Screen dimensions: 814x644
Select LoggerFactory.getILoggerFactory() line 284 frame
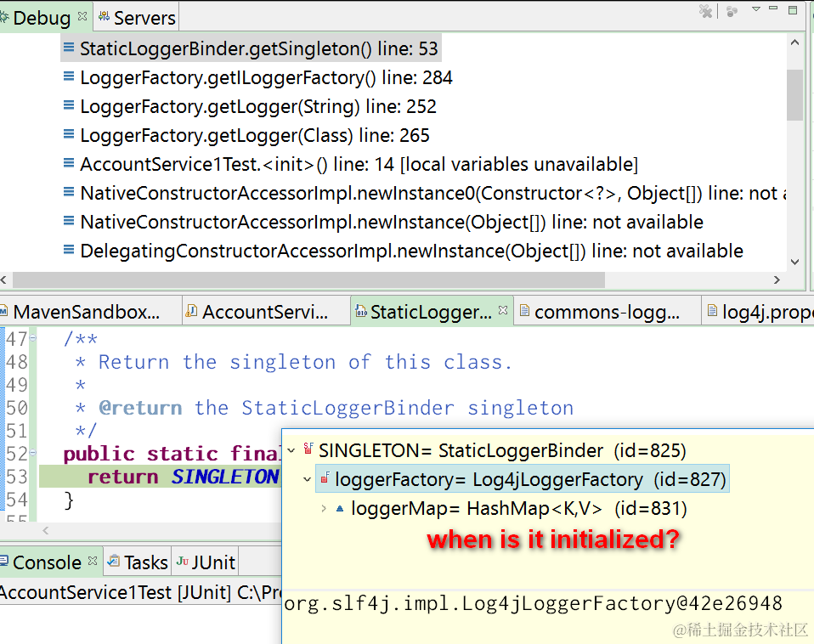257,77
